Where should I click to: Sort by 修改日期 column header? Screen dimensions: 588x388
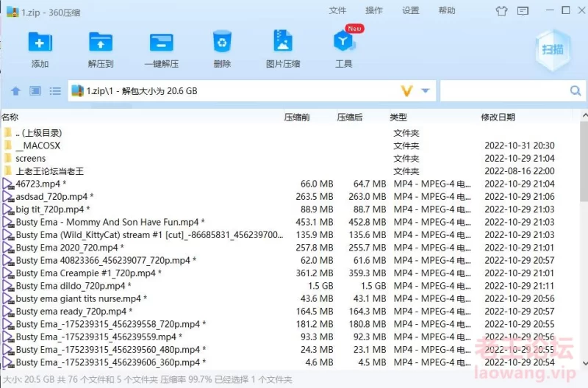tap(498, 118)
